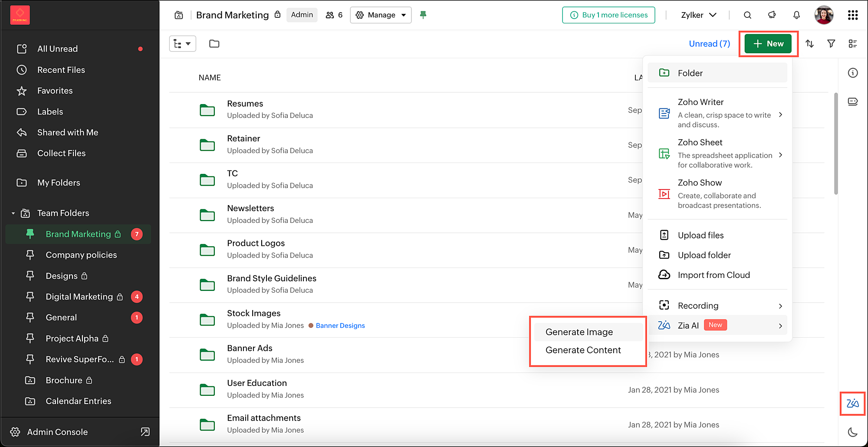Click the file list vertical scrollbar
This screenshot has height=447, width=868.
click(836, 143)
